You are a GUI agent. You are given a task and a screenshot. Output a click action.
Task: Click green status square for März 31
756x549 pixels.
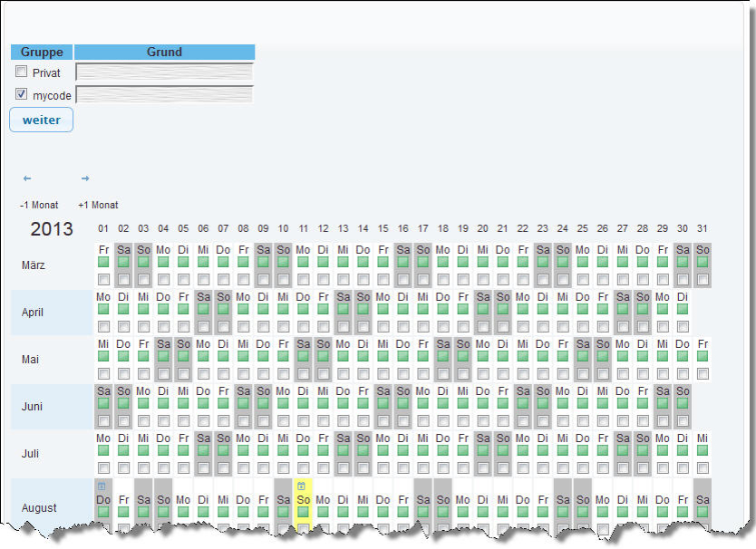(x=702, y=262)
